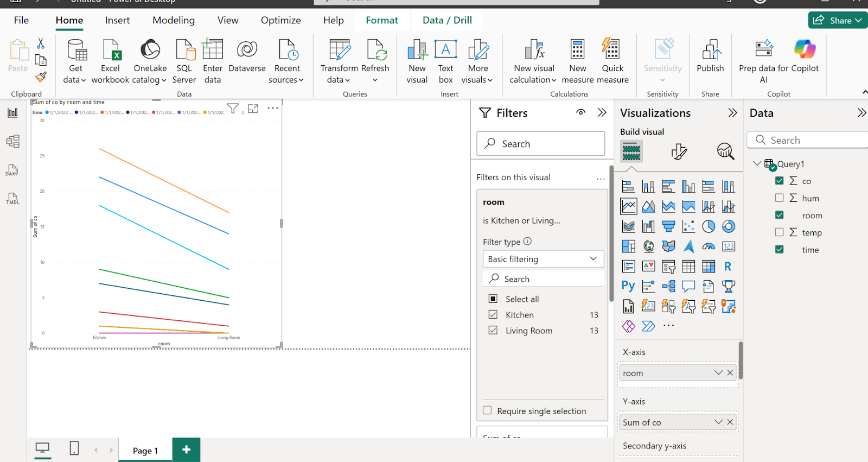868x462 pixels.
Task: Select the Format visual paintbrush tab
Action: [679, 151]
